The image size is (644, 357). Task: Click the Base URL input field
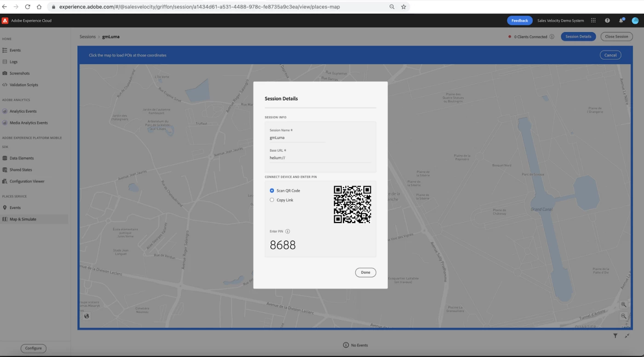click(320, 158)
